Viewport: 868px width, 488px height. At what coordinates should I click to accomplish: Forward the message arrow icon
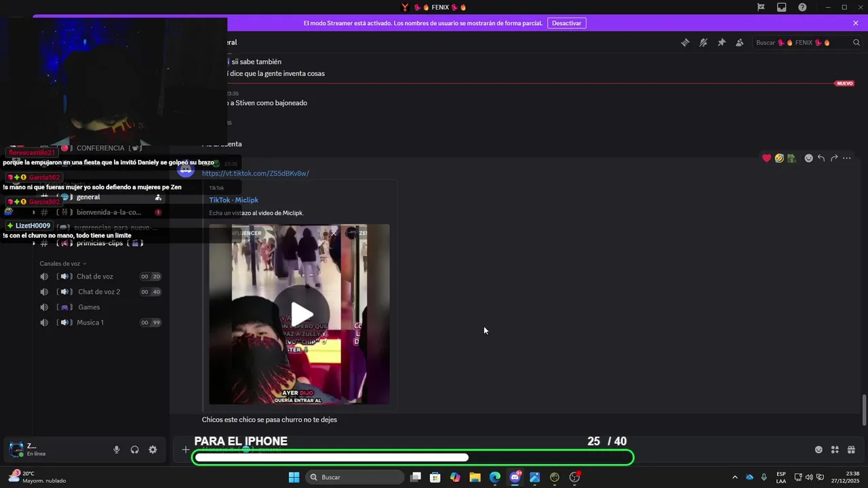pyautogui.click(x=834, y=158)
